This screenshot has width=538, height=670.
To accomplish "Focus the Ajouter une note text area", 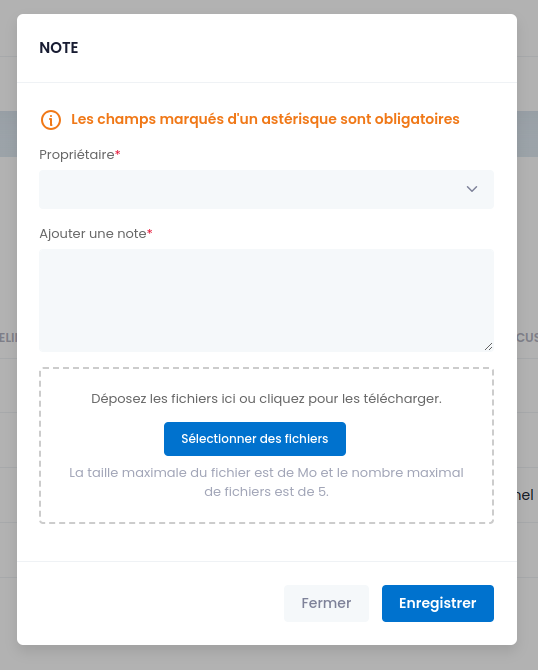I will click(266, 300).
